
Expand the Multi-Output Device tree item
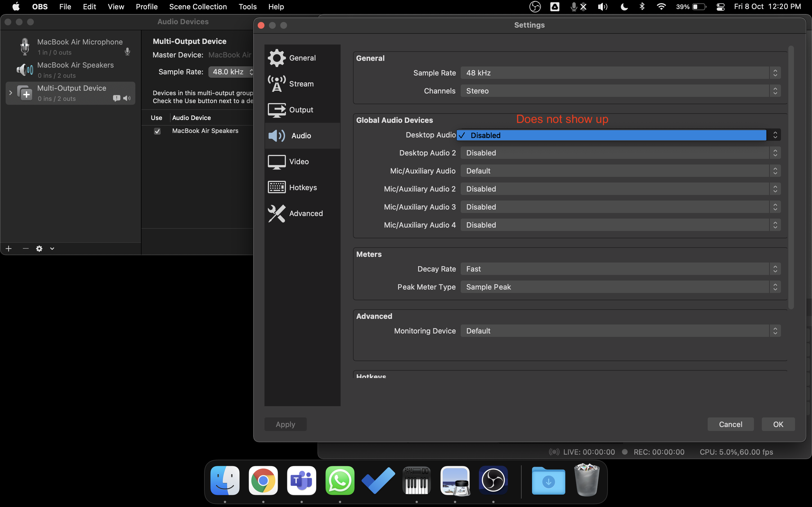[x=10, y=93]
